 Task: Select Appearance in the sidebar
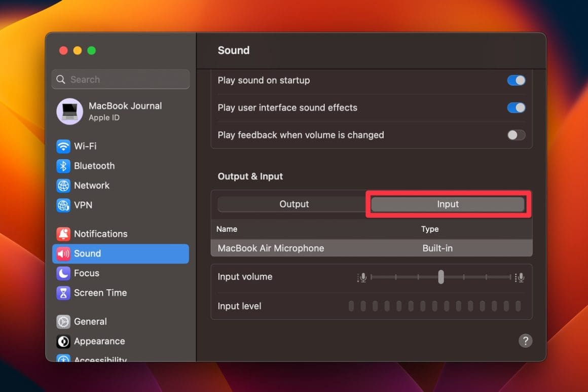pos(99,341)
